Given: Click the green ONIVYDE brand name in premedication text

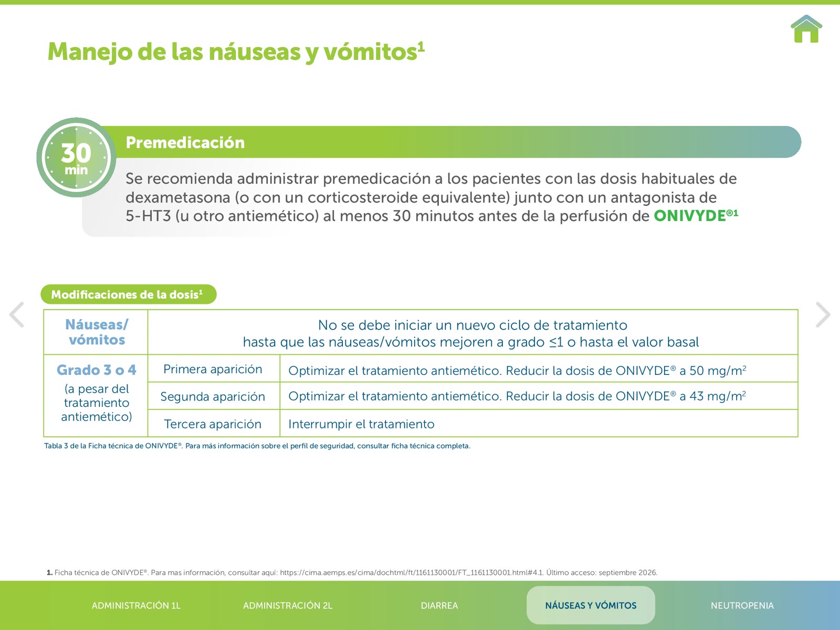Looking at the screenshot, I should (x=696, y=216).
